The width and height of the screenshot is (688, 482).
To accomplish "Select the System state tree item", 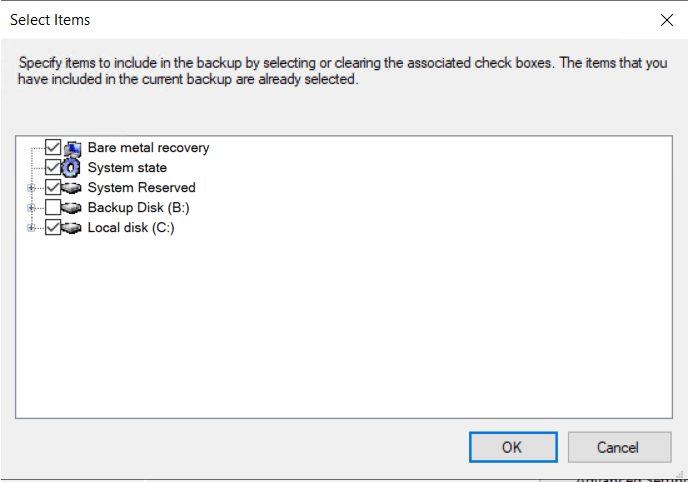I will pos(127,168).
